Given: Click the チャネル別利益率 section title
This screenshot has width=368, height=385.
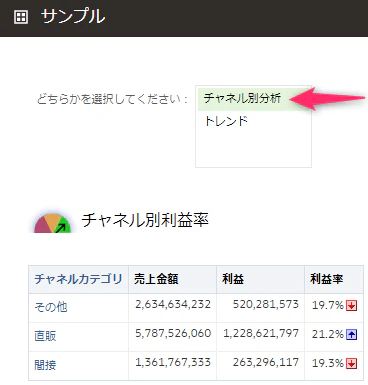Looking at the screenshot, I should click(x=145, y=220).
